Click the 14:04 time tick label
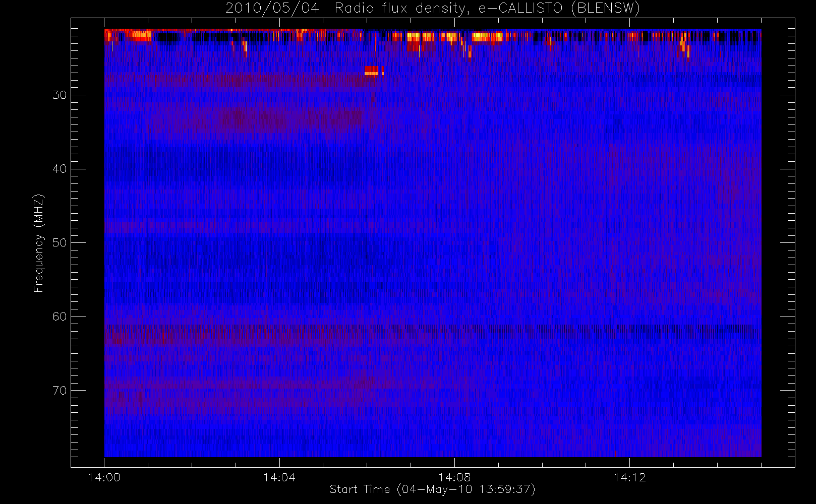Image resolution: width=816 pixels, height=504 pixels. pyautogui.click(x=279, y=477)
